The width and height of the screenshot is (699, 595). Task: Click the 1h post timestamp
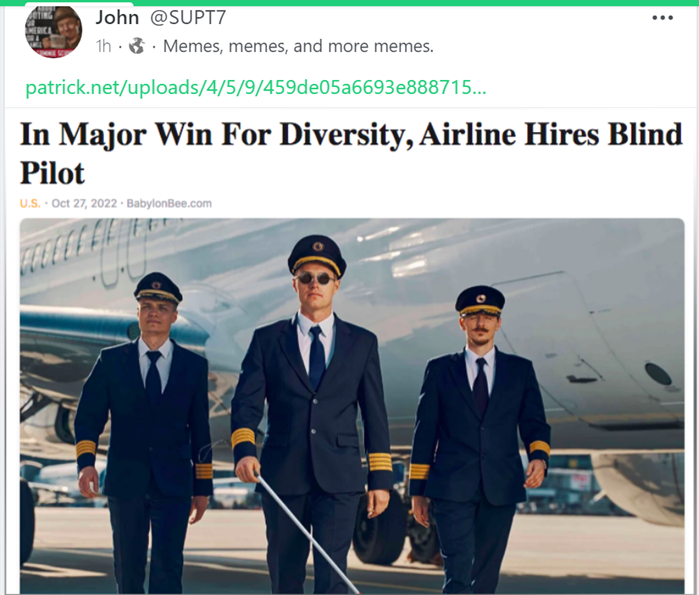coord(103,46)
